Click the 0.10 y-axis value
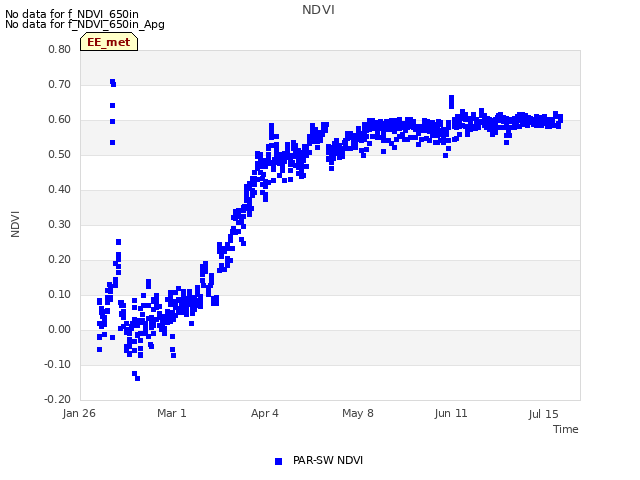The width and height of the screenshot is (640, 480). [x=60, y=295]
